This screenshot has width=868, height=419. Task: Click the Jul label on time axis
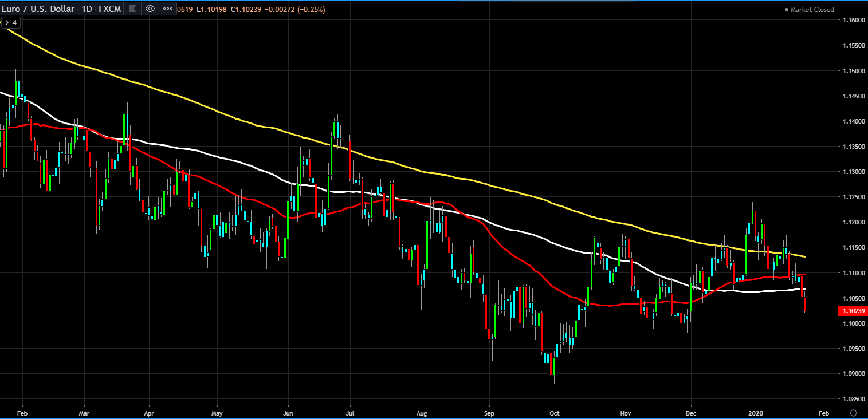(350, 412)
